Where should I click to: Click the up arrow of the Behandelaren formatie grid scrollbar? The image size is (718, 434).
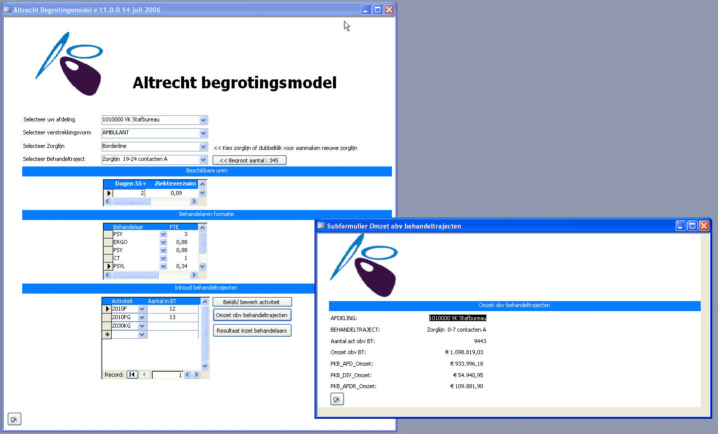pyautogui.click(x=202, y=228)
